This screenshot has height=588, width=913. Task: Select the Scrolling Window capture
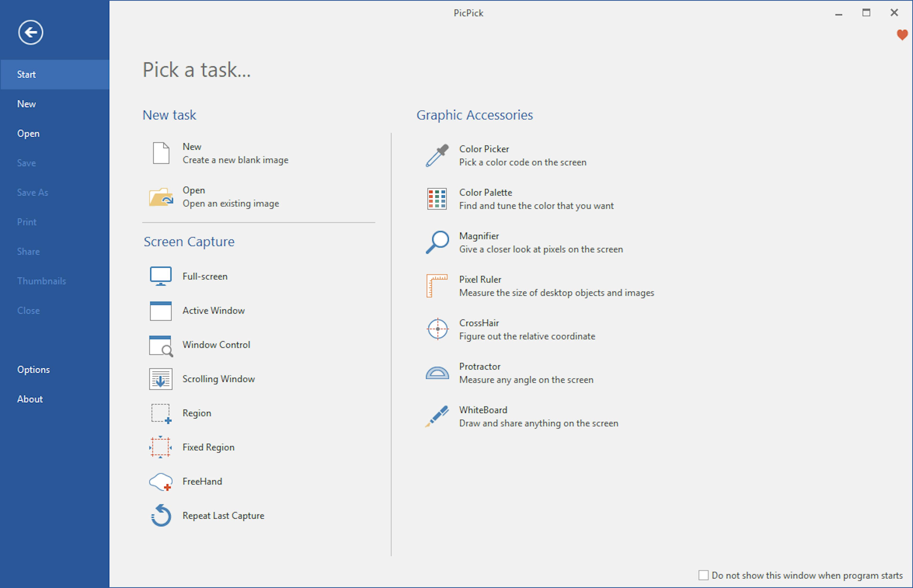(219, 378)
